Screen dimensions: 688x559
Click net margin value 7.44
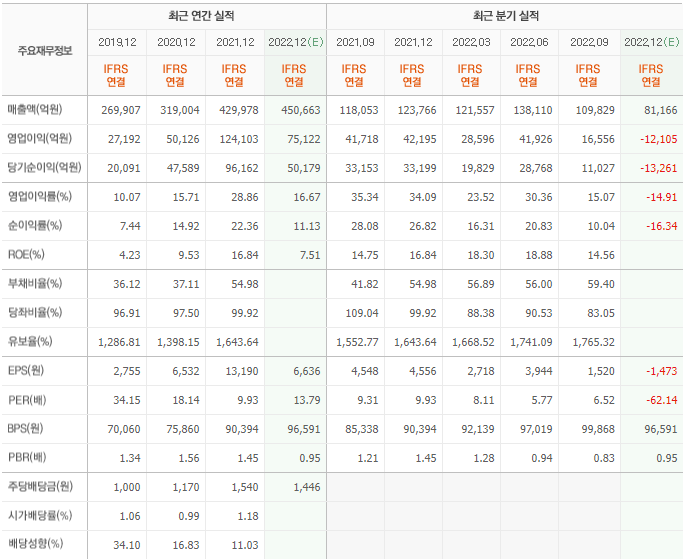coord(130,226)
